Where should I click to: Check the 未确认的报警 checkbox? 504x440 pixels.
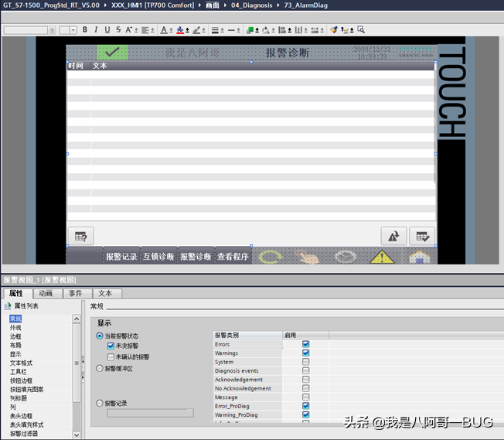[111, 357]
